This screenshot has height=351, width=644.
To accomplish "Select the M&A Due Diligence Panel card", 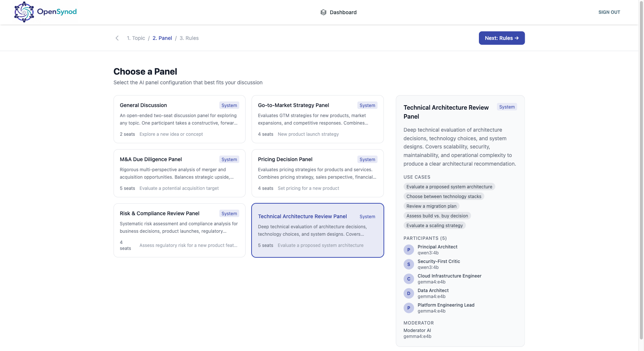I will click(x=179, y=173).
